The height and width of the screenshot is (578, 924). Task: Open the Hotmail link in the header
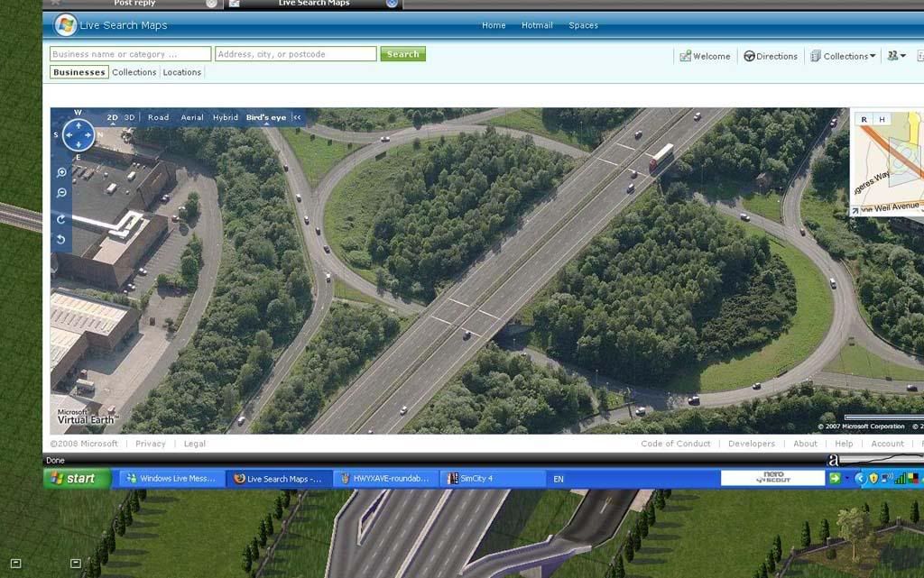(537, 25)
